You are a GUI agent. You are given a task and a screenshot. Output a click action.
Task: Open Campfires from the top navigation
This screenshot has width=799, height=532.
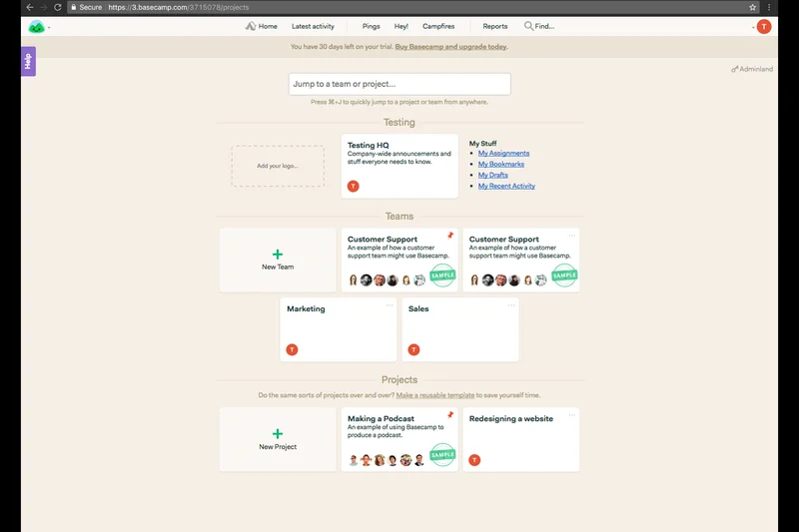pyautogui.click(x=438, y=27)
